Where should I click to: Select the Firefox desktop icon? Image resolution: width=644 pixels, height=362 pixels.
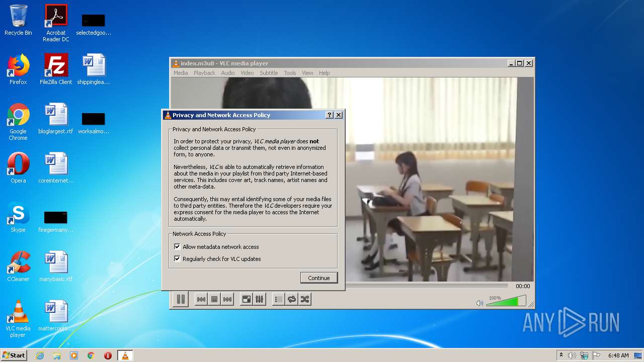18,69
